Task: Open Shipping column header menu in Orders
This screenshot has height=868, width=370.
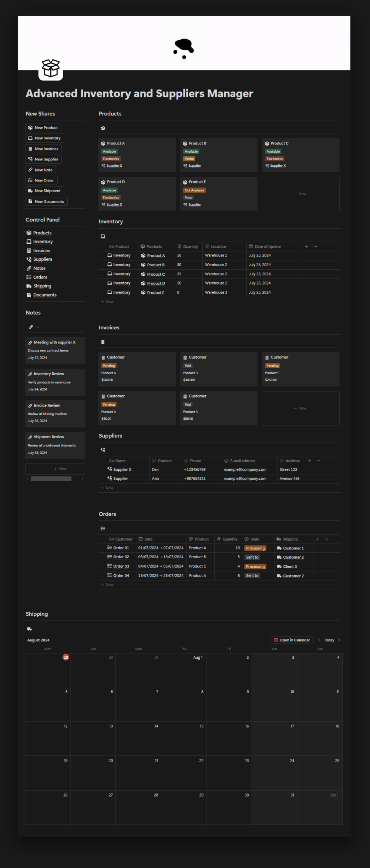Action: (x=293, y=539)
